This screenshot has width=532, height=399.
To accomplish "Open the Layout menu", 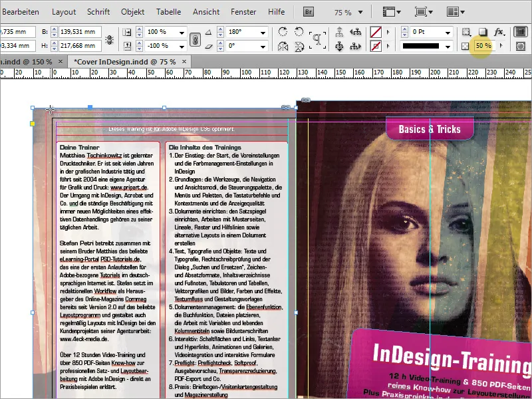I will (64, 12).
